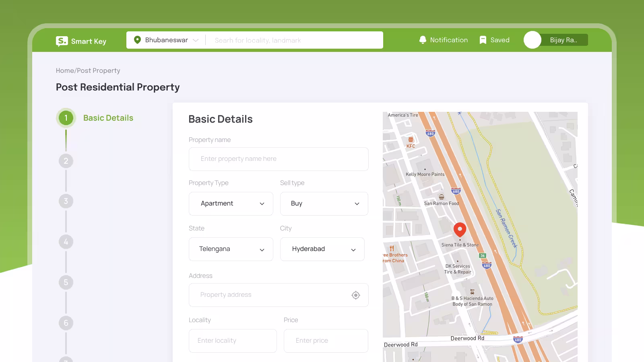Click the Property name input field
644x362 pixels.
pyautogui.click(x=279, y=159)
